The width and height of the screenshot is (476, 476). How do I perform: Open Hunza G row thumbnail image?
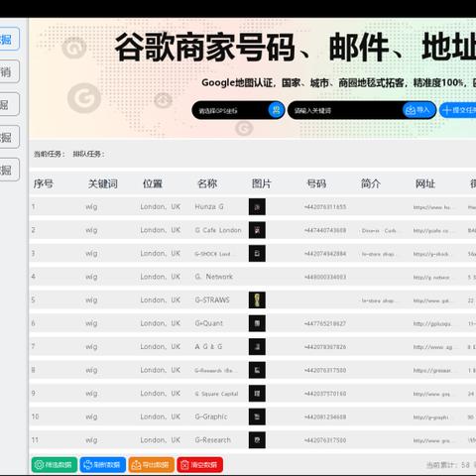point(257,207)
